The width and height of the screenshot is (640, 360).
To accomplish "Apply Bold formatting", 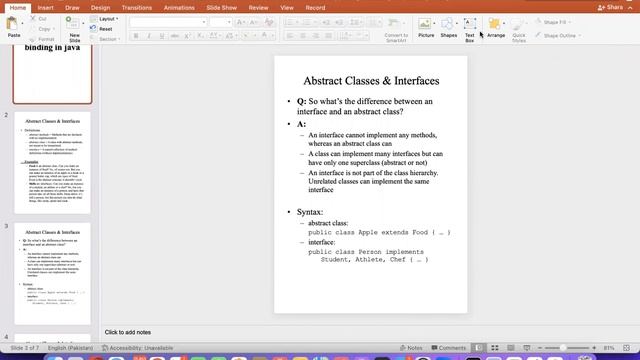I will (136, 36).
